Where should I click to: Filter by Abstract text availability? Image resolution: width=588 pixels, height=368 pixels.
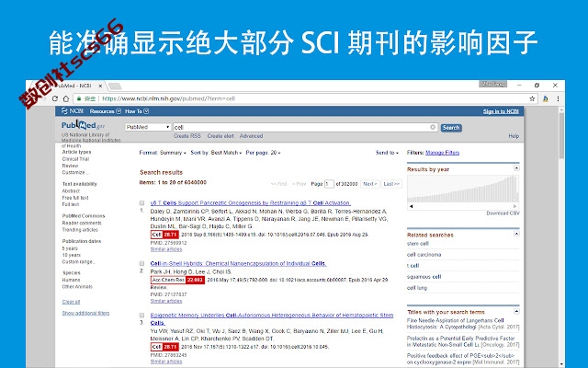pyautogui.click(x=71, y=190)
